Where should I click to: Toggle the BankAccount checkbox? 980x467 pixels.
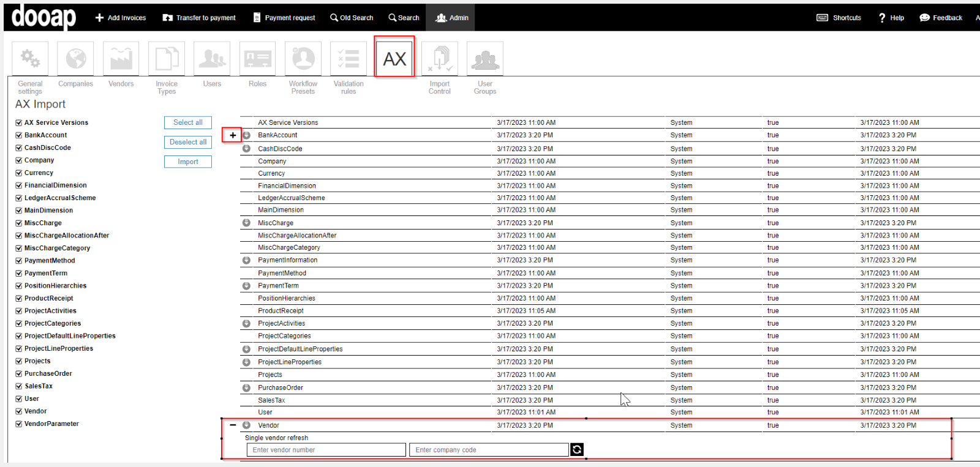point(19,135)
